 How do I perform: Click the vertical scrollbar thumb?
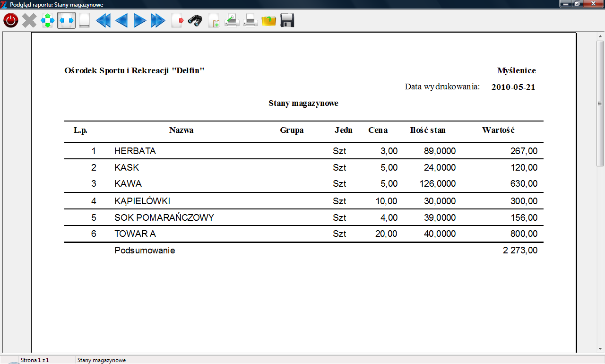[x=600, y=104]
